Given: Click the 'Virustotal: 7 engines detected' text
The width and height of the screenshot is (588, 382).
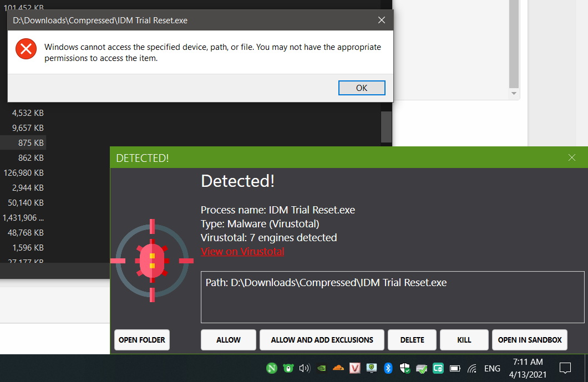Looking at the screenshot, I should (x=269, y=238).
